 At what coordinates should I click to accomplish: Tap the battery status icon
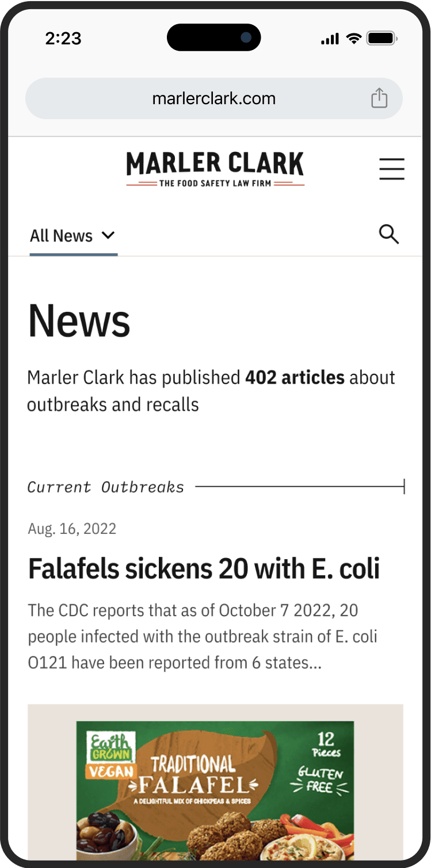pyautogui.click(x=382, y=39)
